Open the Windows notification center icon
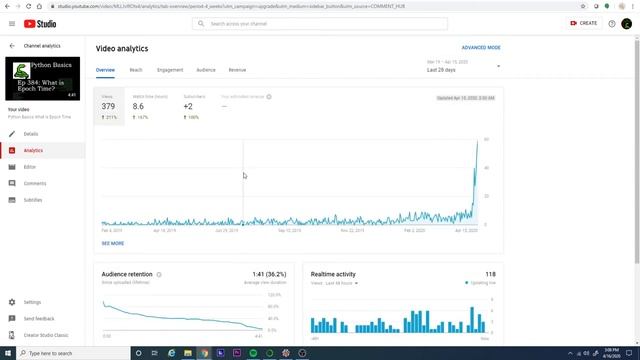 coord(629,353)
